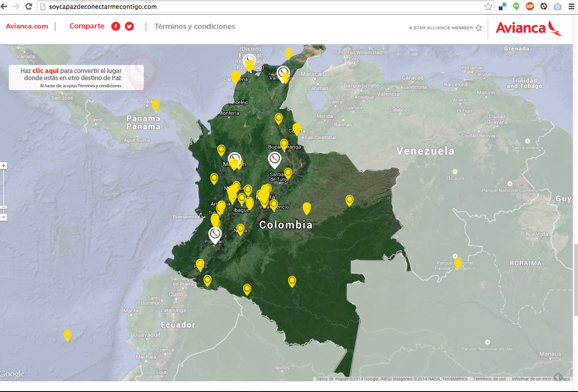
Task: Click the yellow pin in the Pacific Ocean
Action: (x=68, y=335)
